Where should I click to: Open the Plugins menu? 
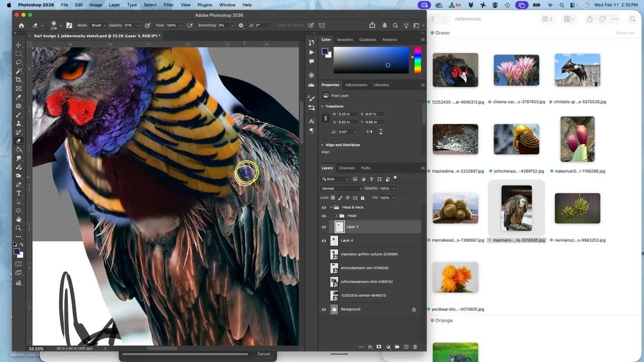click(x=205, y=5)
